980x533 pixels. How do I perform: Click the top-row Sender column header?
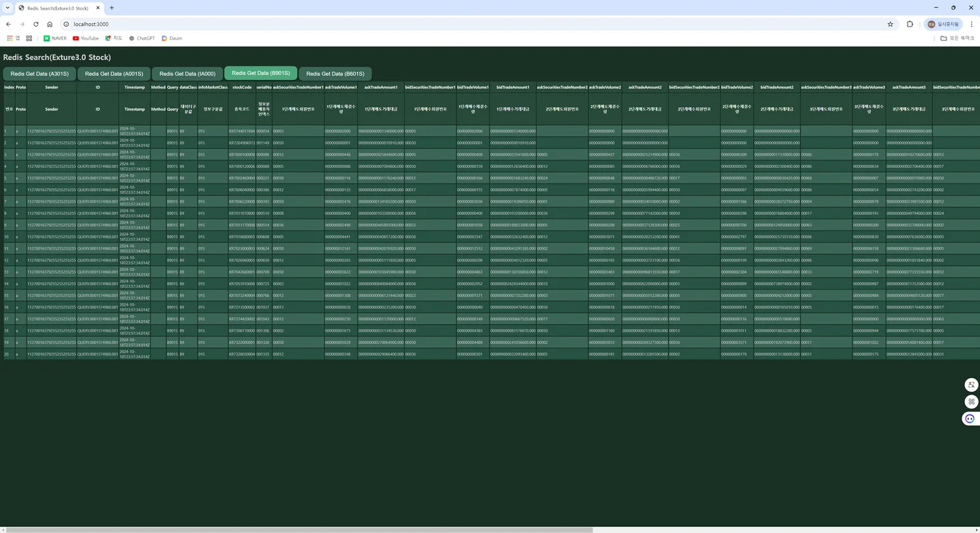click(52, 87)
